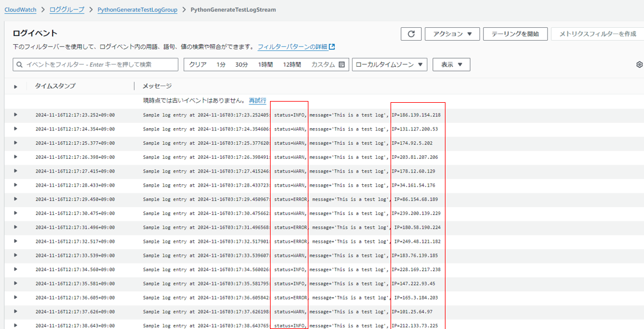Focus the イベントをフィルター search field
644x329 pixels.
96,64
